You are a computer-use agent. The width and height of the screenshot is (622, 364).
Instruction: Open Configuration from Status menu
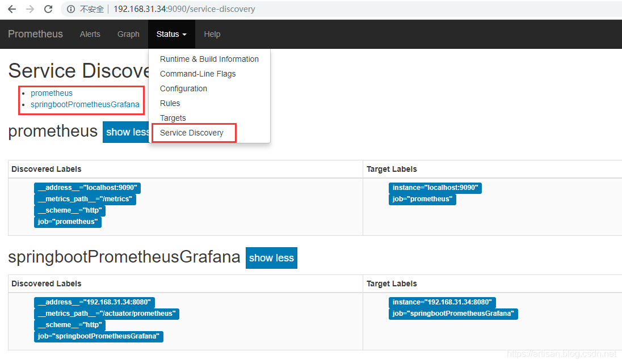click(183, 88)
